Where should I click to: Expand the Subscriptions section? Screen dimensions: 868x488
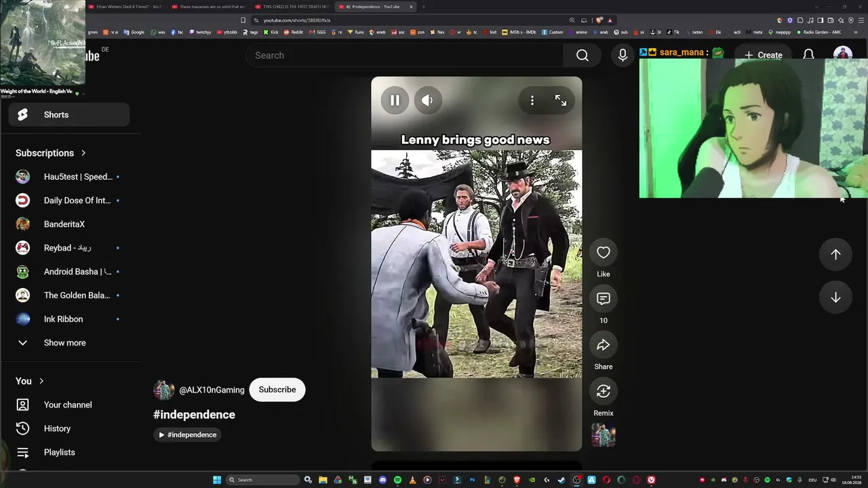pos(51,153)
